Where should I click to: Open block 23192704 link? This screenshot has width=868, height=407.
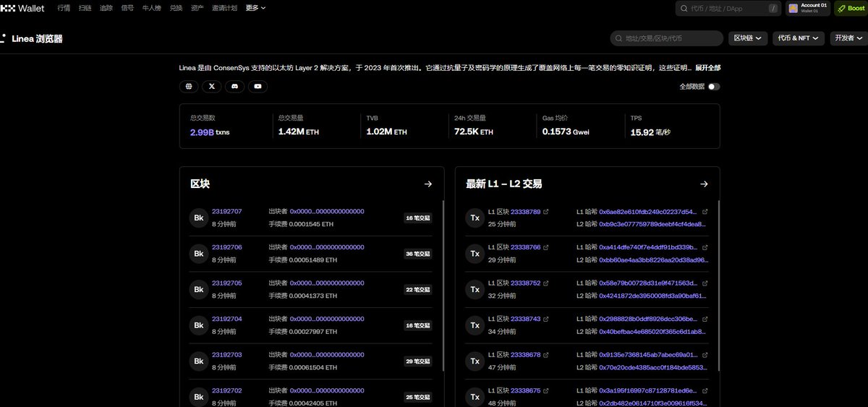click(x=226, y=319)
